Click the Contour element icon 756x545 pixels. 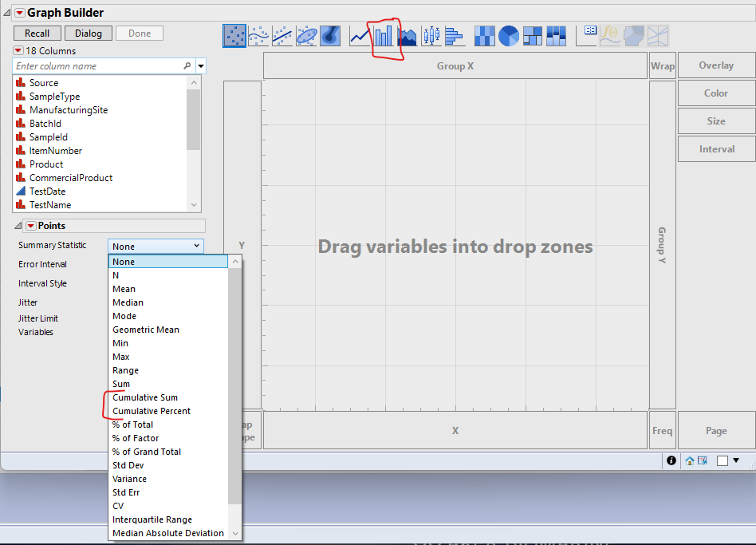pyautogui.click(x=330, y=35)
